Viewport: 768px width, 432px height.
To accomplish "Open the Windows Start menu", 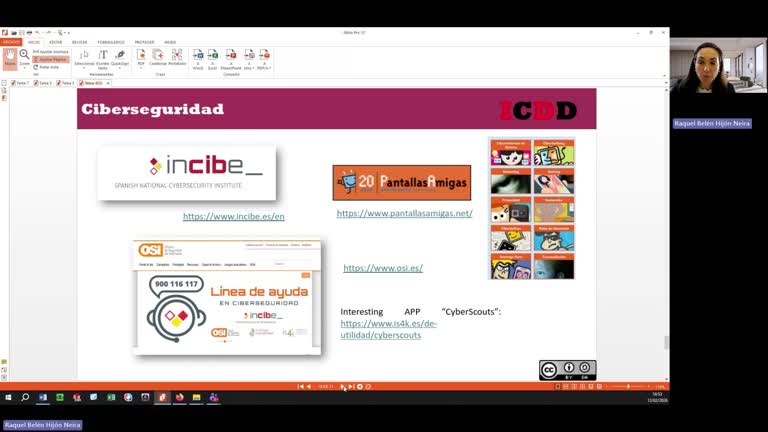I will pos(8,398).
